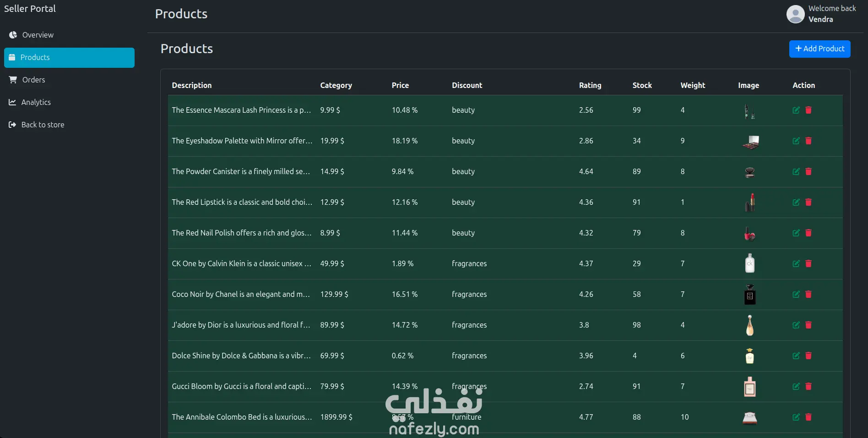868x438 pixels.
Task: Select the Essence Mascara Lash Princess description
Action: [x=241, y=110]
